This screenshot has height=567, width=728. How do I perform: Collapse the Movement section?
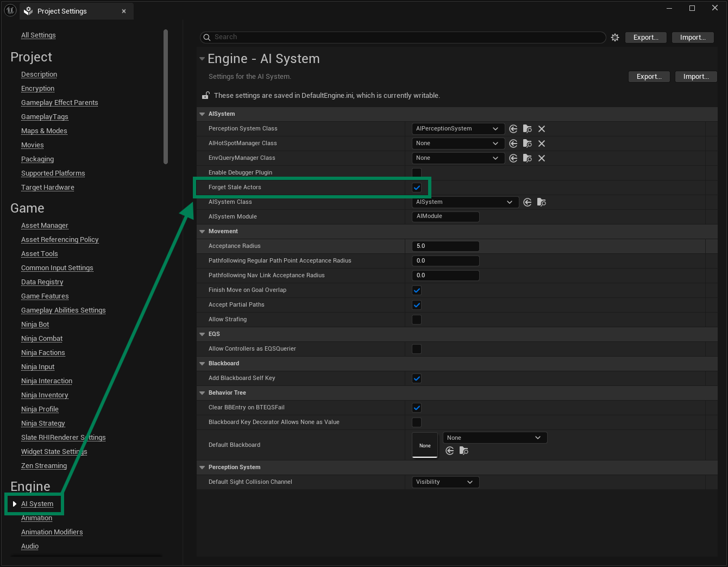203,232
